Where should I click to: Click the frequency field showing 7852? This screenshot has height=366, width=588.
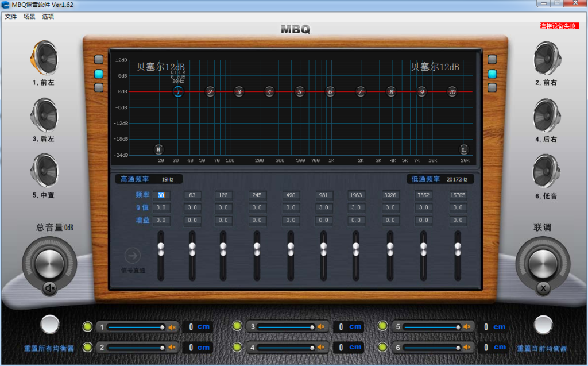[423, 195]
